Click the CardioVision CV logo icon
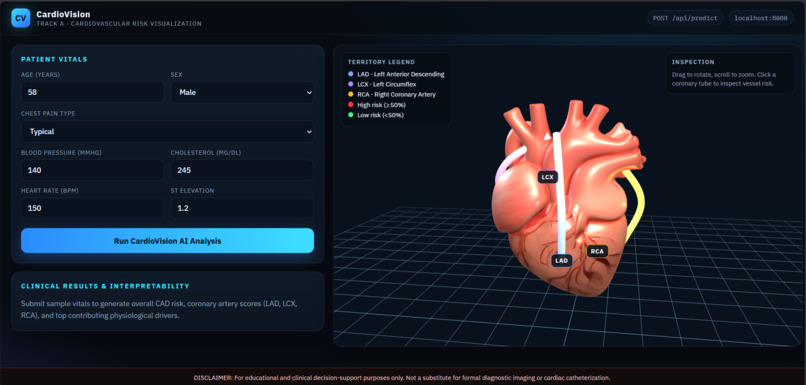This screenshot has width=806, height=385. 21,18
